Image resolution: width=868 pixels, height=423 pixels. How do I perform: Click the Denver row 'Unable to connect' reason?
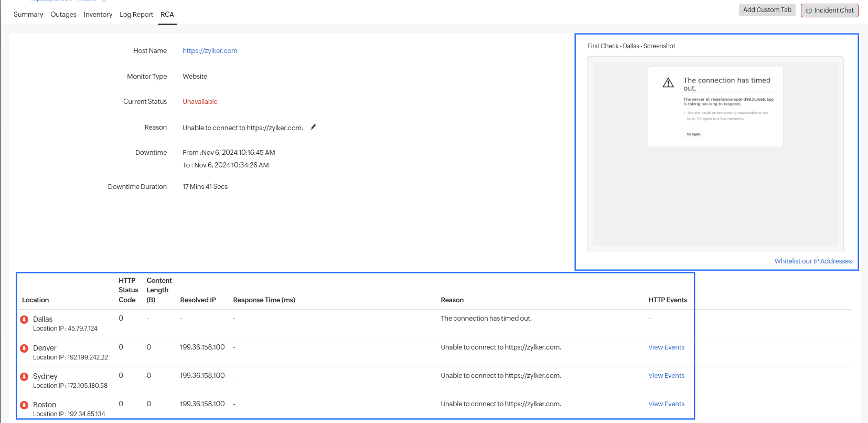point(501,347)
